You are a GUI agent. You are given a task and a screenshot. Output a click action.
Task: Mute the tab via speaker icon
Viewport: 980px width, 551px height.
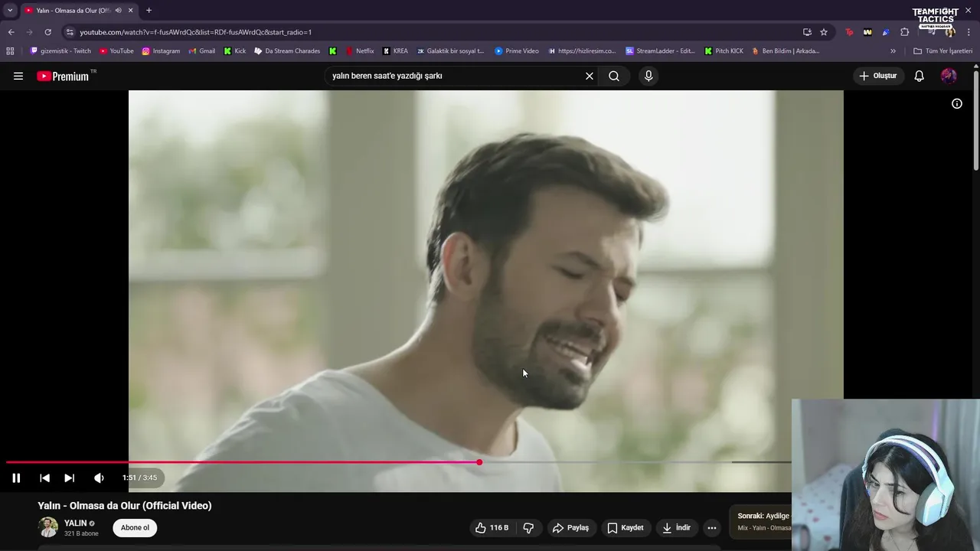point(118,10)
